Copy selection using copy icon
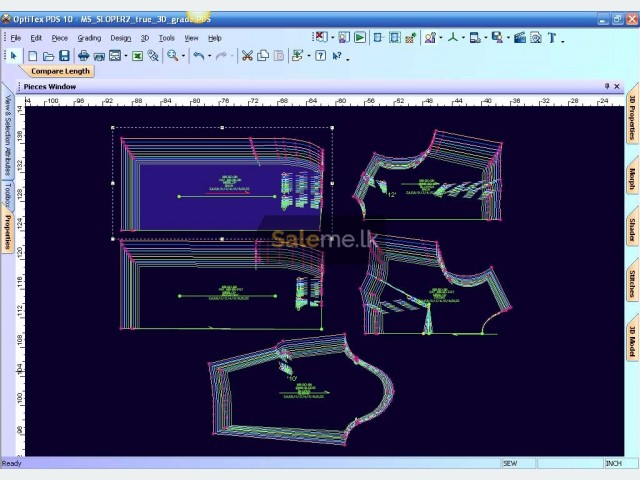Image resolution: width=640 pixels, height=480 pixels. 263,56
